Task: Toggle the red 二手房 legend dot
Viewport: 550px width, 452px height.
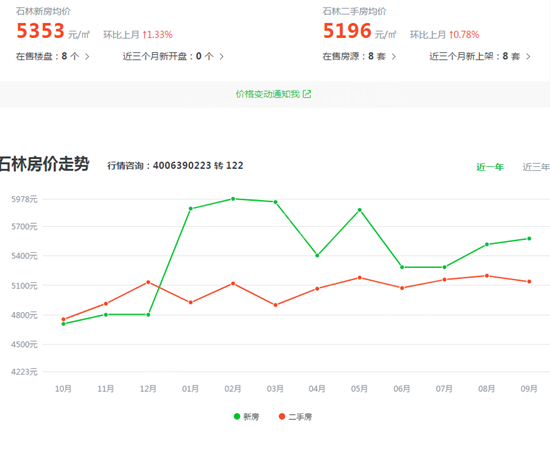Action: point(282,416)
